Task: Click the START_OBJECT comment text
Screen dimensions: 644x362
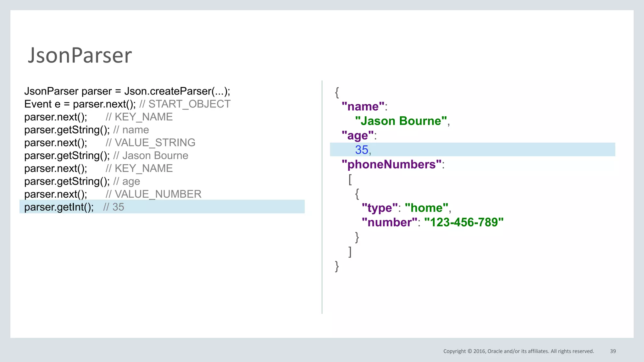Action: click(x=189, y=104)
